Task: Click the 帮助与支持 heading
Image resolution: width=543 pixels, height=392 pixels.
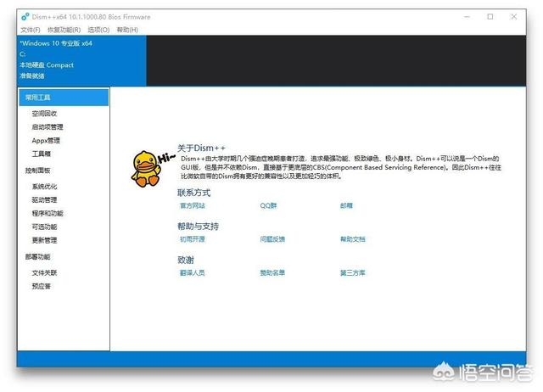Action: click(198, 227)
